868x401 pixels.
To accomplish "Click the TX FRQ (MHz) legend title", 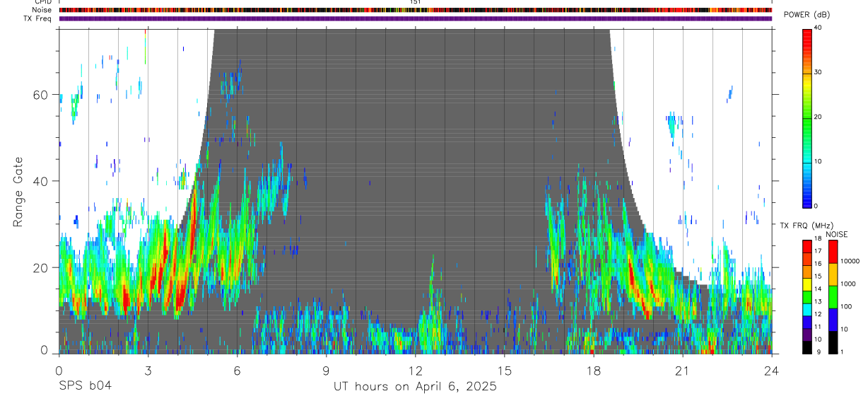I will [x=802, y=225].
